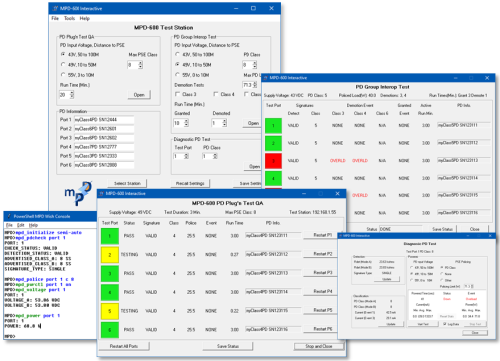Minimize the PD Group Interop Test window

point(456,78)
